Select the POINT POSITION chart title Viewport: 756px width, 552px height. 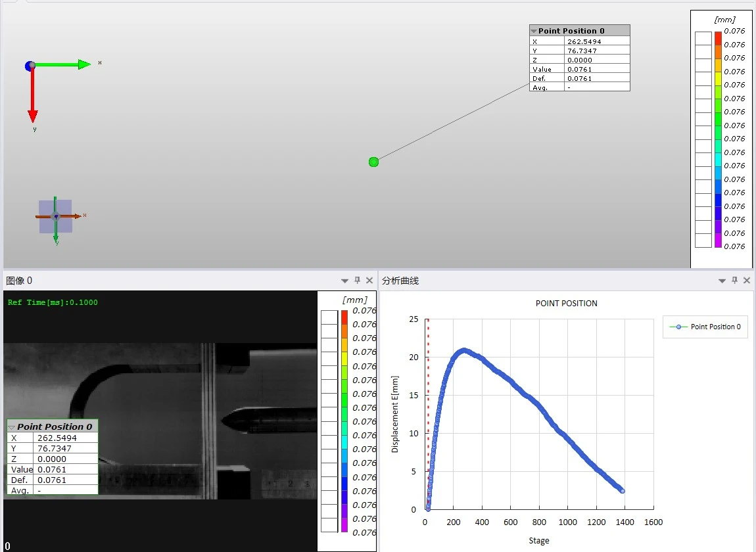(x=567, y=303)
